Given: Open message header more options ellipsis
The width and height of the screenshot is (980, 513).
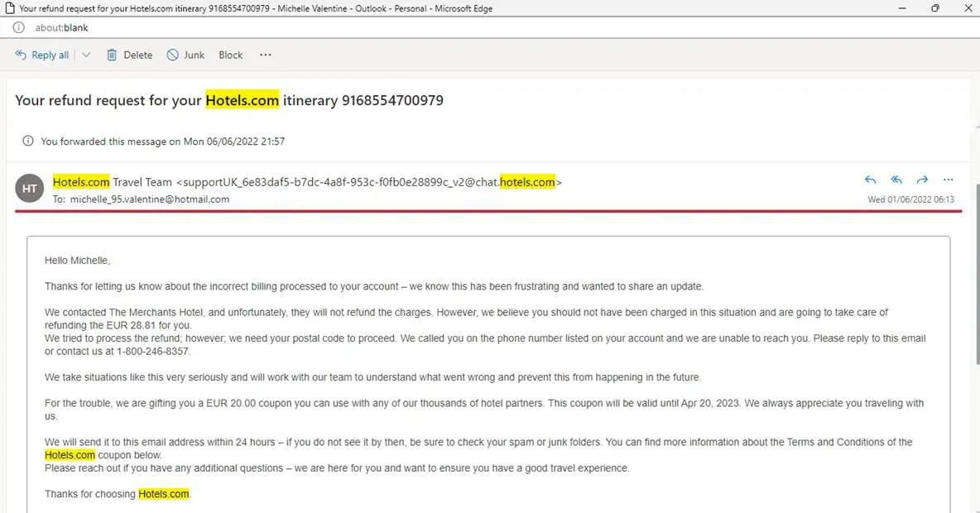Looking at the screenshot, I should coord(948,180).
